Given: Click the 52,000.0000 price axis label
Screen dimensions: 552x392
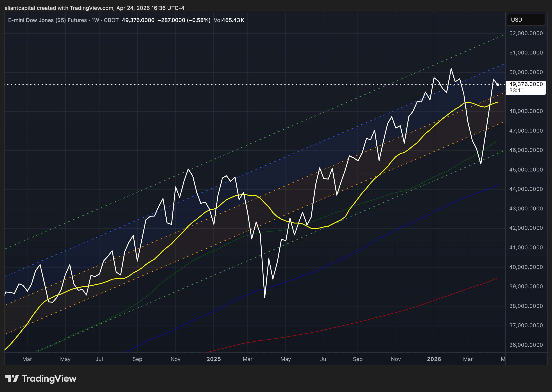Looking at the screenshot, I should (x=526, y=33).
